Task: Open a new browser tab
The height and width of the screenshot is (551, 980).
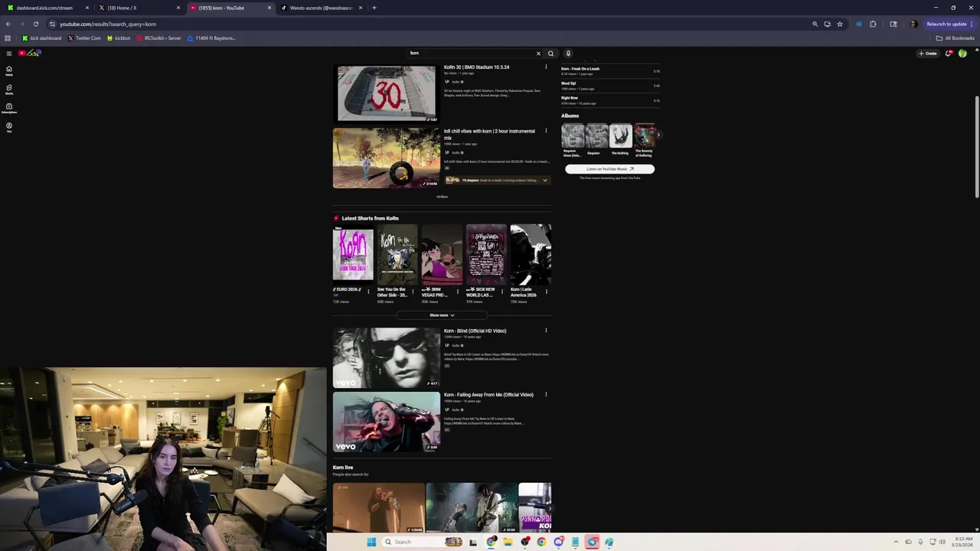Action: (374, 8)
